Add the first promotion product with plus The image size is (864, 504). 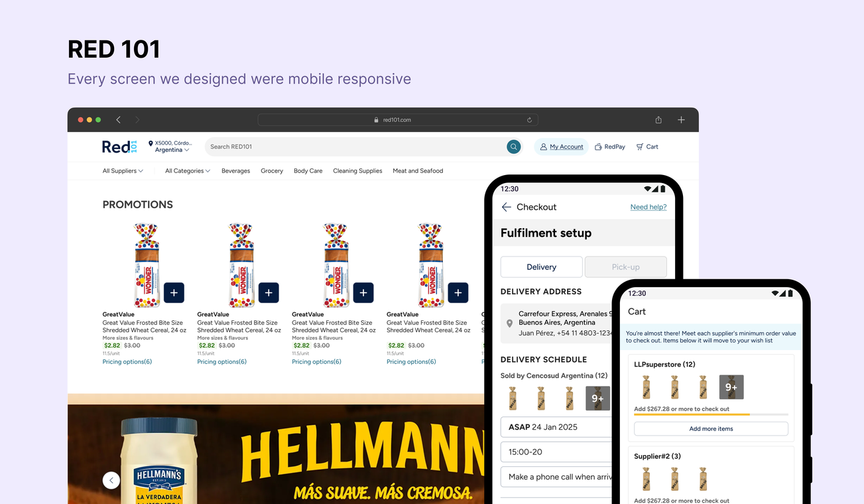pyautogui.click(x=174, y=292)
